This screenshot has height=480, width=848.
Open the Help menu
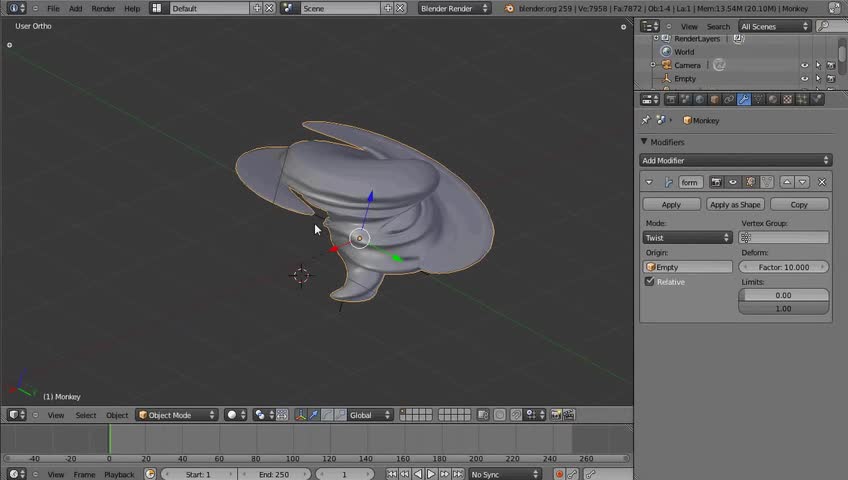coord(132,8)
